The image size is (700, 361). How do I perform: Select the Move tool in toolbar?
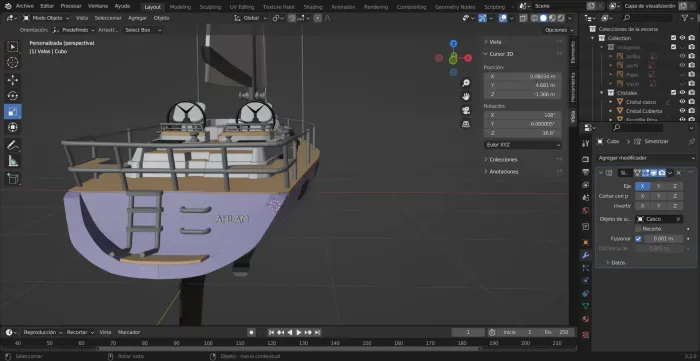tap(13, 80)
